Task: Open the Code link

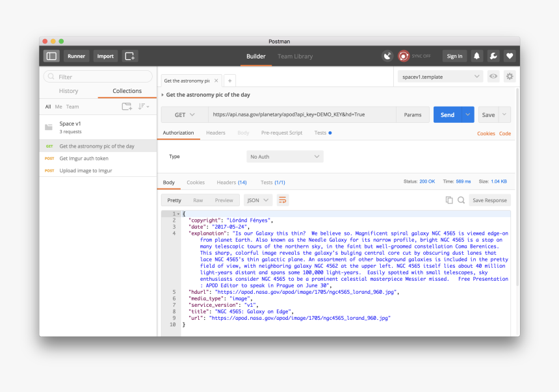Action: [x=505, y=133]
